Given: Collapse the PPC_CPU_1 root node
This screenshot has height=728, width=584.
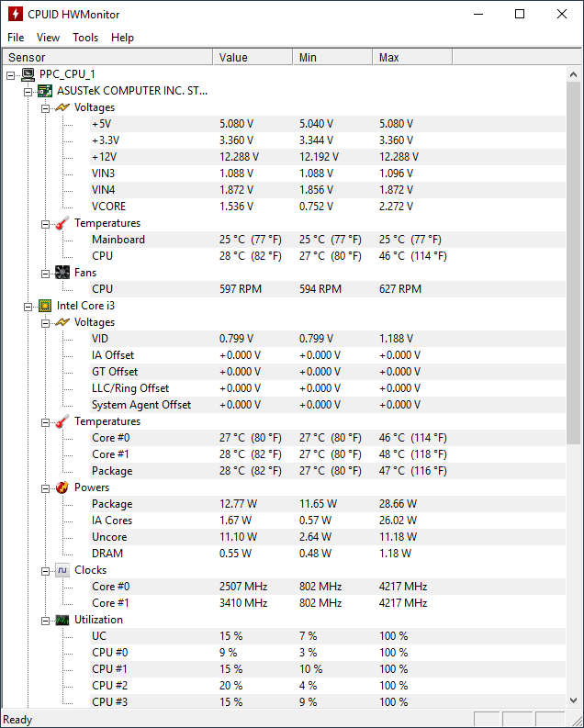Looking at the screenshot, I should [x=11, y=75].
